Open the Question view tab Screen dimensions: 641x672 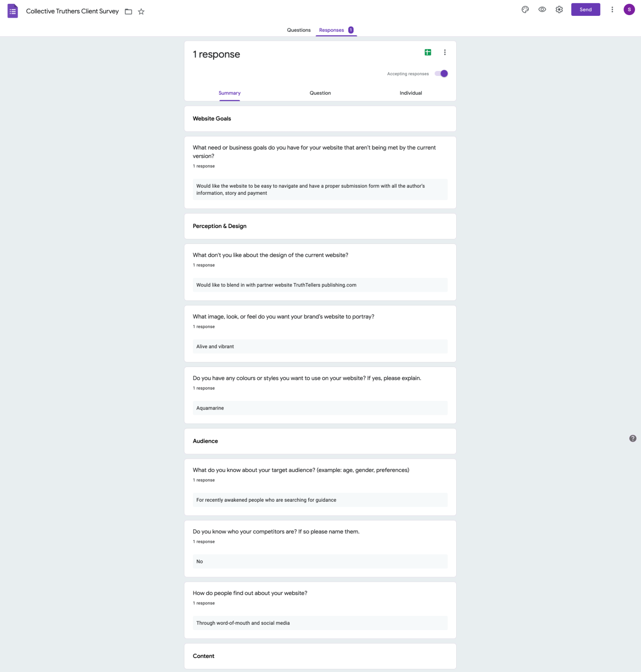pos(320,93)
